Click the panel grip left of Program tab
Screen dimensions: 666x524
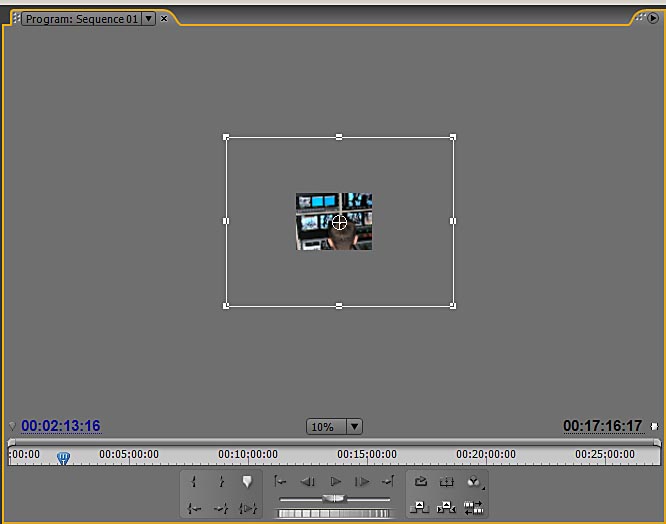tap(16, 18)
